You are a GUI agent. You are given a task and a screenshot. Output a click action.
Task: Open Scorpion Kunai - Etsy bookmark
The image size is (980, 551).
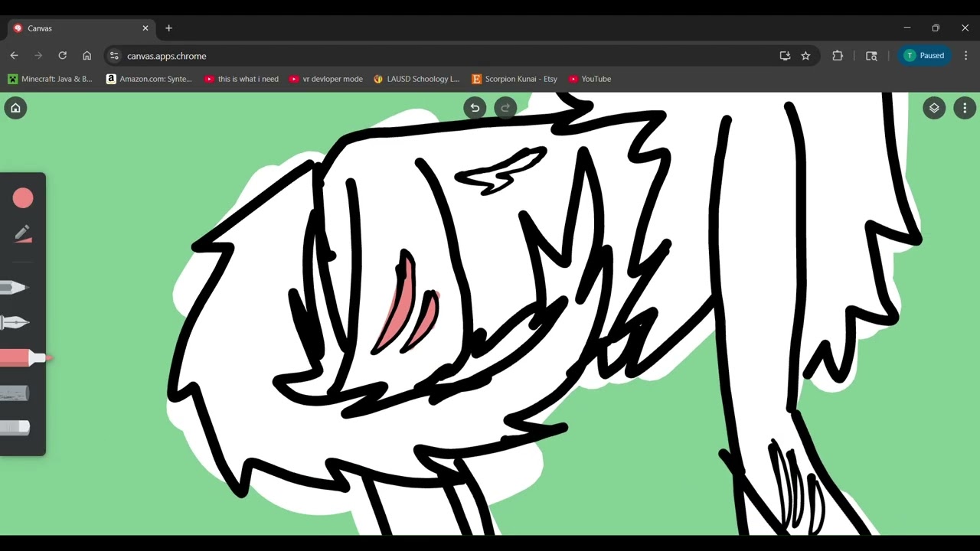(514, 79)
